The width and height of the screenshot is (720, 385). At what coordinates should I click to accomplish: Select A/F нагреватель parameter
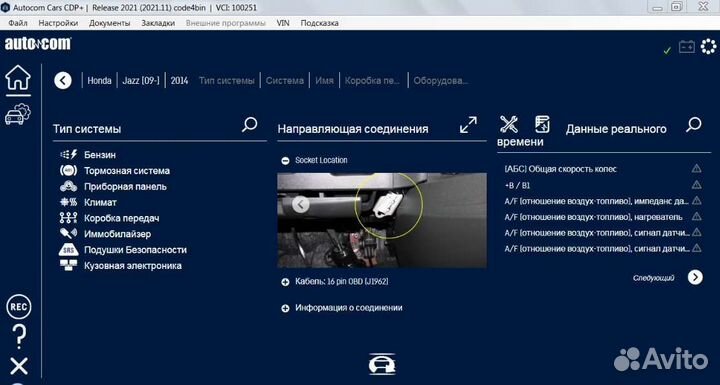pos(593,217)
